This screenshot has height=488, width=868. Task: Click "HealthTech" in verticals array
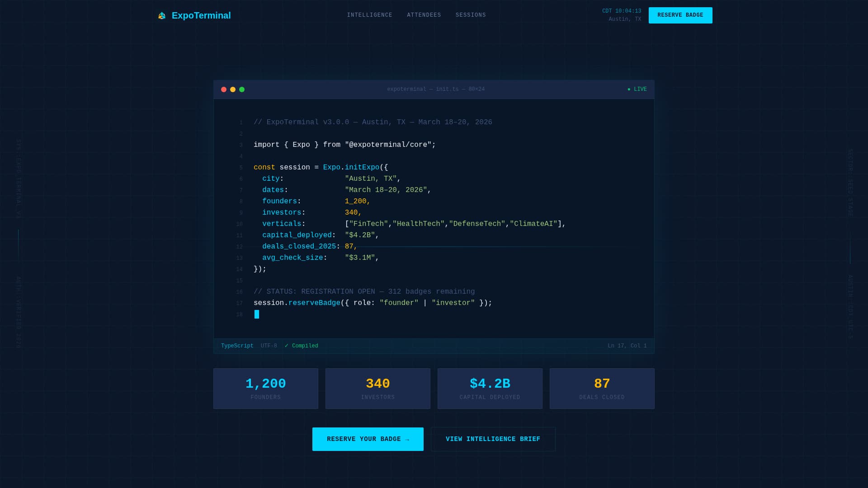tap(419, 224)
